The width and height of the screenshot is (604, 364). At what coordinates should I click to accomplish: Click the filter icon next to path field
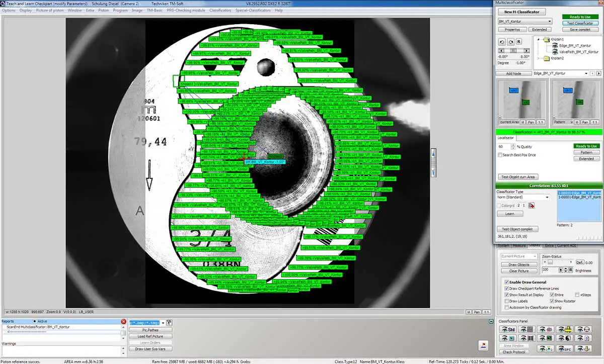169,323
